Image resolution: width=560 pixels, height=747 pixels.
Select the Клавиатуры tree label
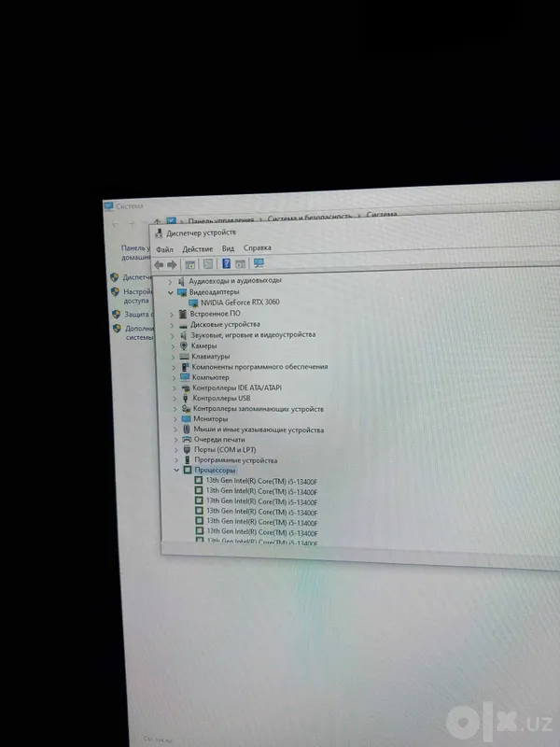point(211,357)
